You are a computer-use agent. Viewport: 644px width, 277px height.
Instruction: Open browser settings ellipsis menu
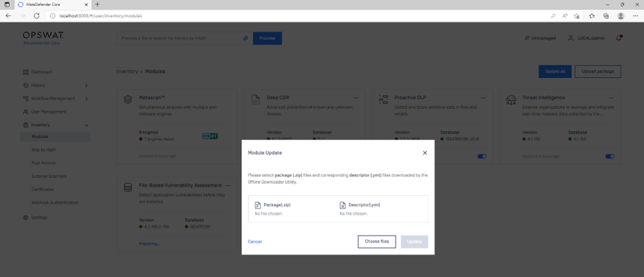click(635, 16)
